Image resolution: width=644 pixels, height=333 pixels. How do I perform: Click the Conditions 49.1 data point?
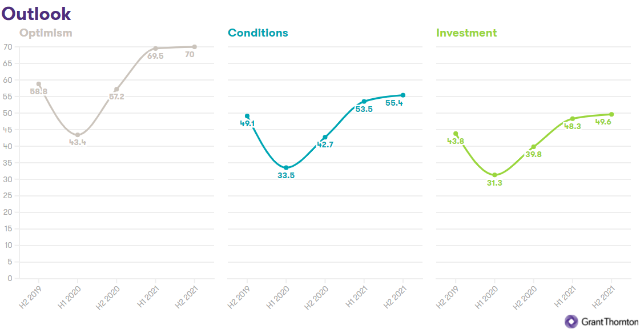[x=247, y=116]
